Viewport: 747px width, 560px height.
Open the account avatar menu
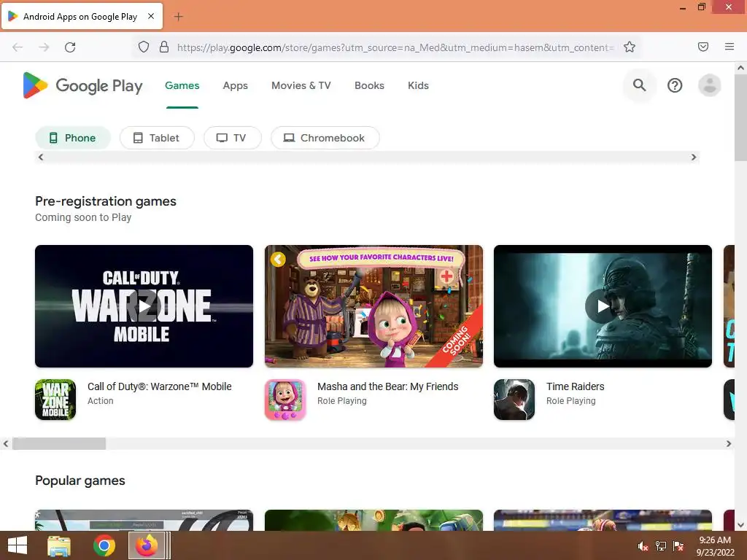(x=709, y=86)
